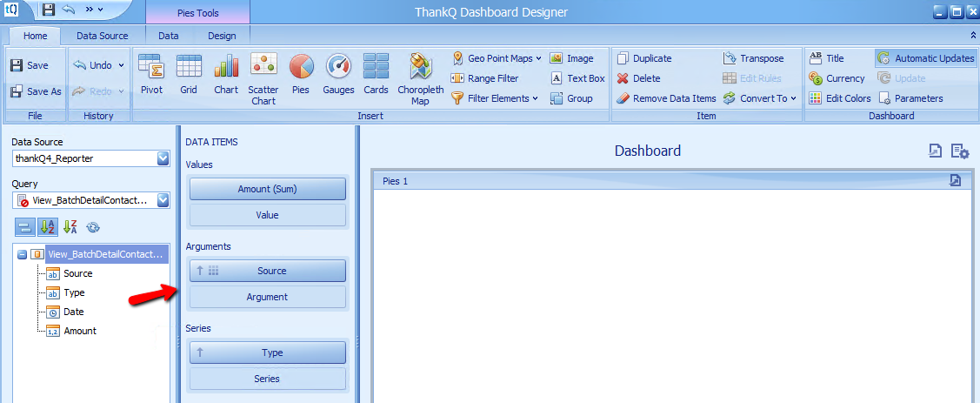Insert a Pies item
Viewport: 980px width, 403px height.
[x=301, y=75]
